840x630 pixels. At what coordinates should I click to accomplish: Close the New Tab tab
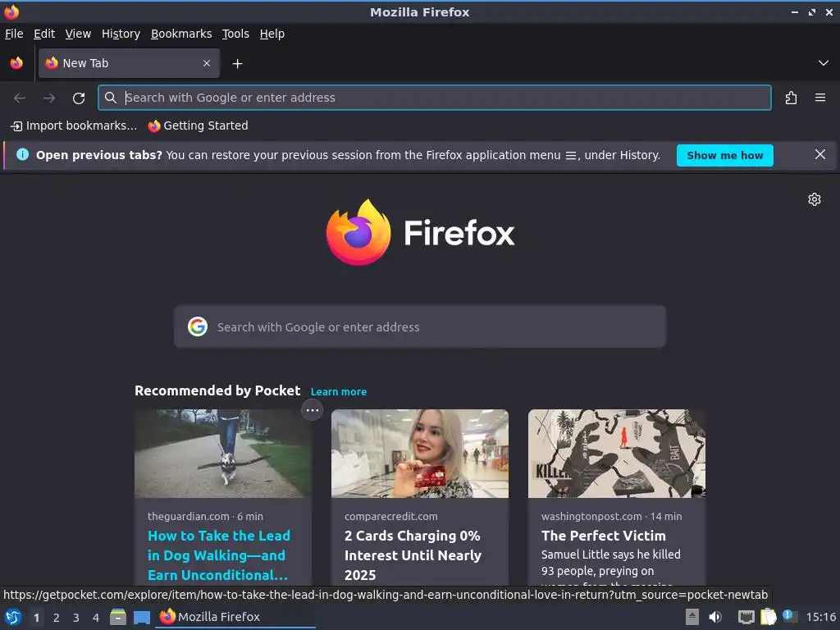(207, 63)
